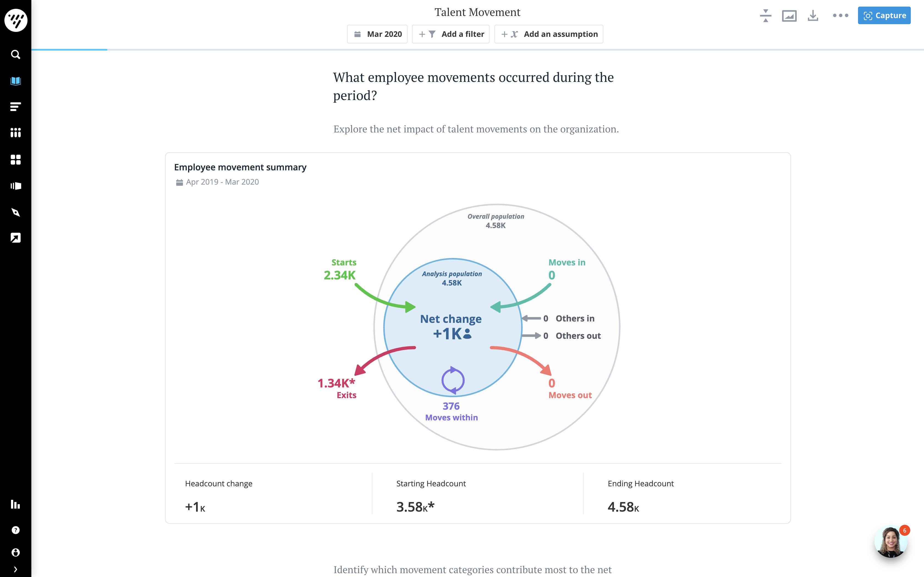Open the Mar 2020 date picker
Screen dimensions: 924x577
point(377,34)
